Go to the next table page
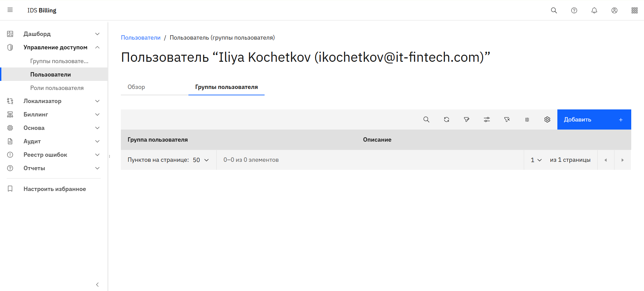 pyautogui.click(x=622, y=160)
